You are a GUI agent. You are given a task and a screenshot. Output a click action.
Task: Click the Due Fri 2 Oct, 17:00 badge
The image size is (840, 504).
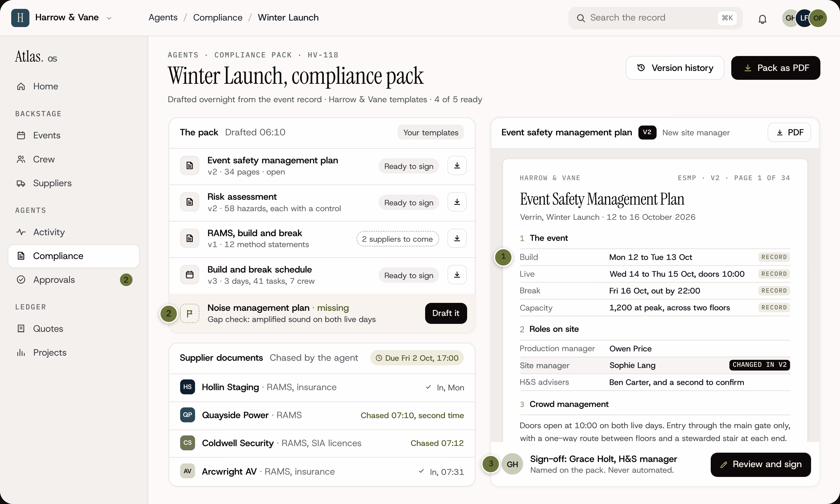[x=417, y=358]
